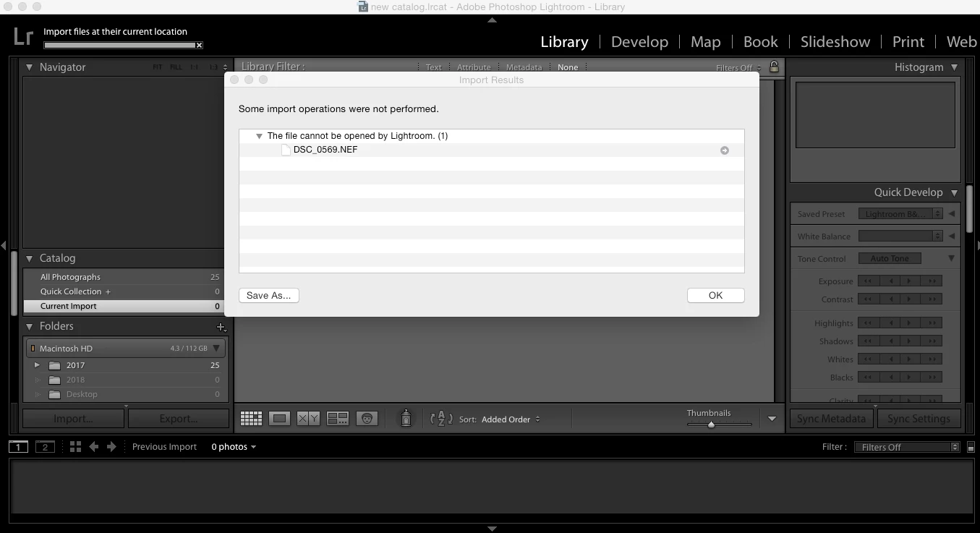Select Quick Collection in Catalog
This screenshot has height=533, width=980.
(x=125, y=291)
